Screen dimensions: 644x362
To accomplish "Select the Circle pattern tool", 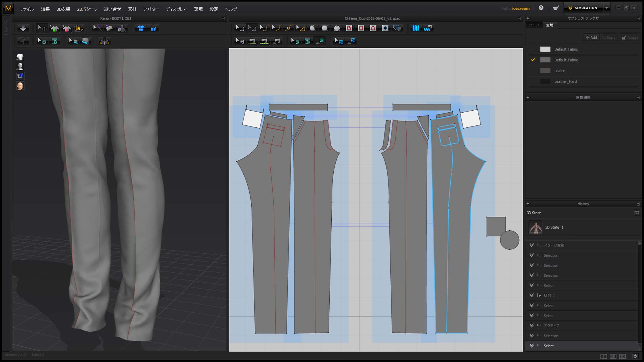I will click(337, 28).
